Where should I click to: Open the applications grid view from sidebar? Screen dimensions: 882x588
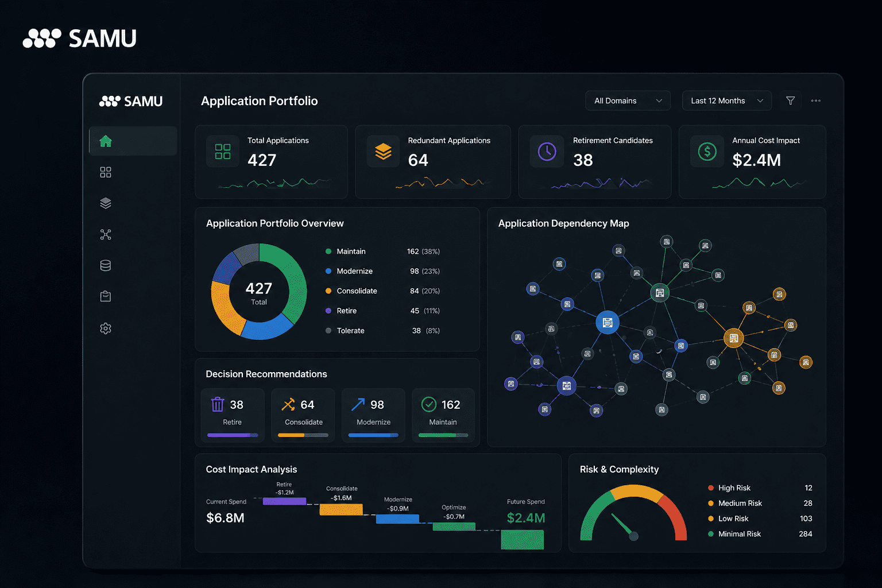click(106, 172)
